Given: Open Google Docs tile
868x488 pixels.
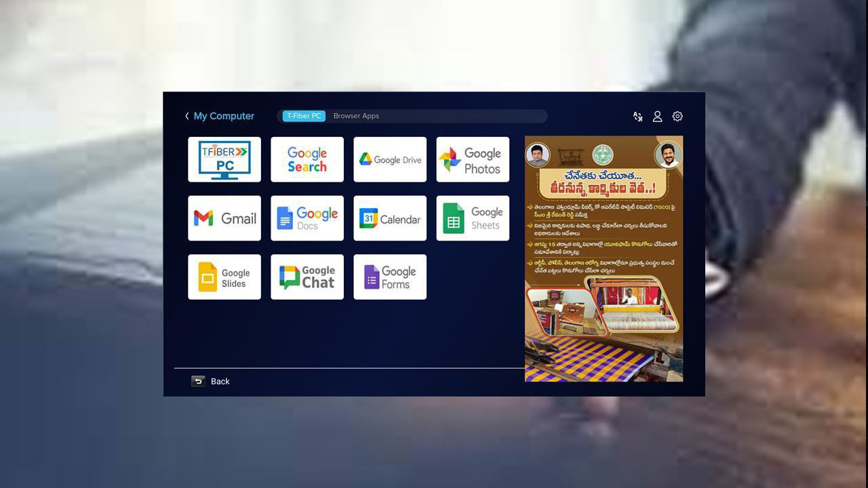Looking at the screenshot, I should coord(307,218).
